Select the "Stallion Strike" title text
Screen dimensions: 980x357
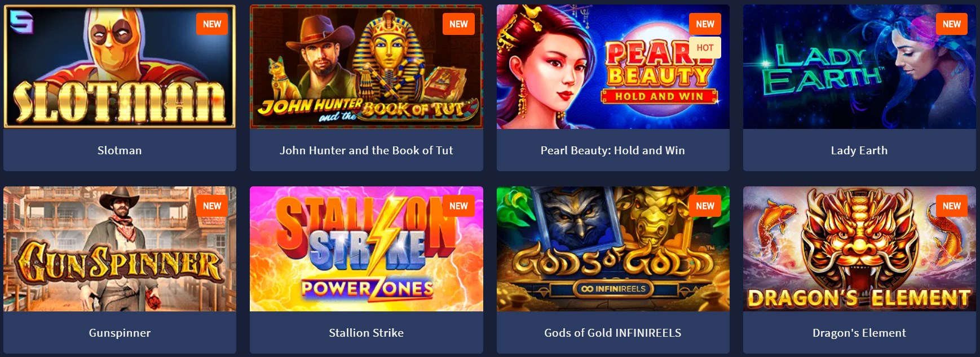point(367,333)
